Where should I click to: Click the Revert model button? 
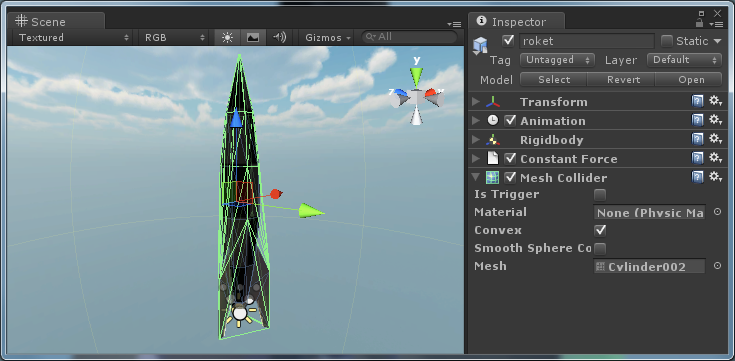pyautogui.click(x=623, y=80)
